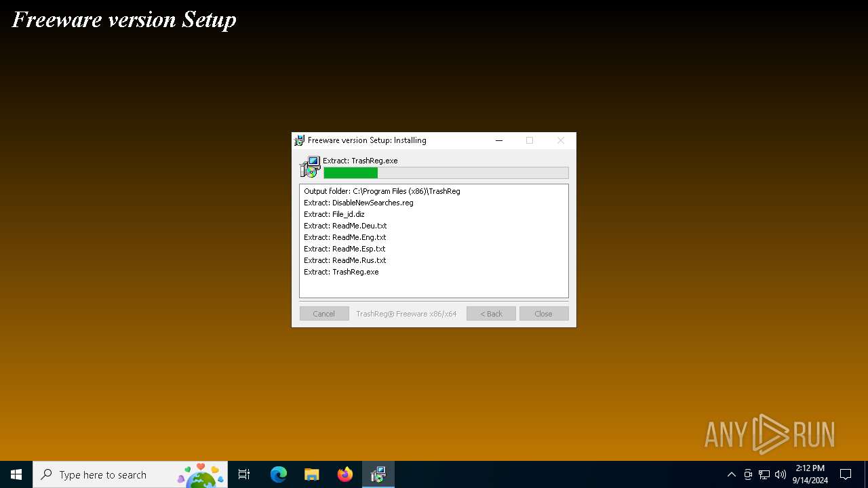Click the Back button
Viewport: 868px width, 488px height.
[x=491, y=314]
